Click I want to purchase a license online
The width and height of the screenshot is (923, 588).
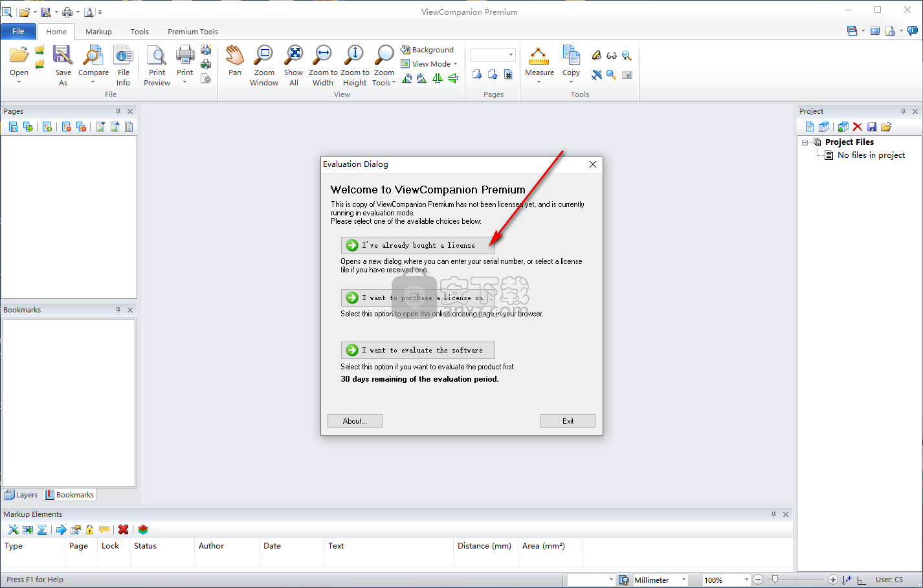click(417, 298)
